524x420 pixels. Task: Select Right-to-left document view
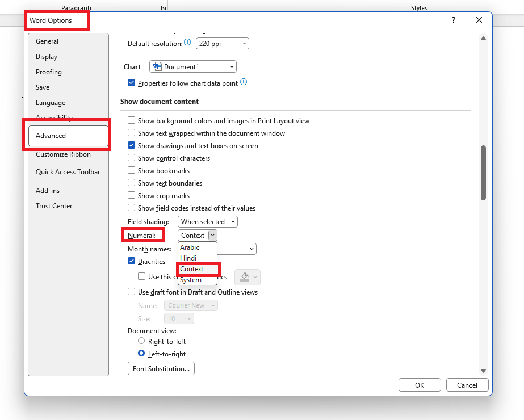141,341
